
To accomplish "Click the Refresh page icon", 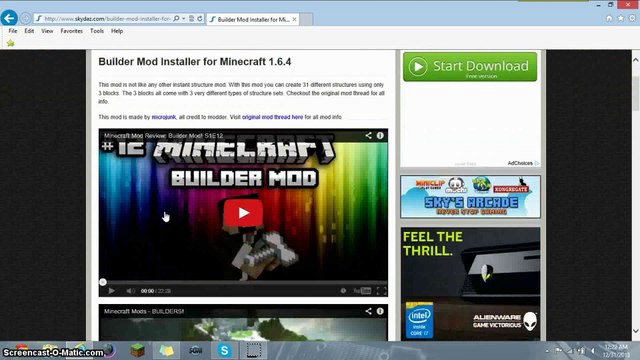I will (x=200, y=18).
